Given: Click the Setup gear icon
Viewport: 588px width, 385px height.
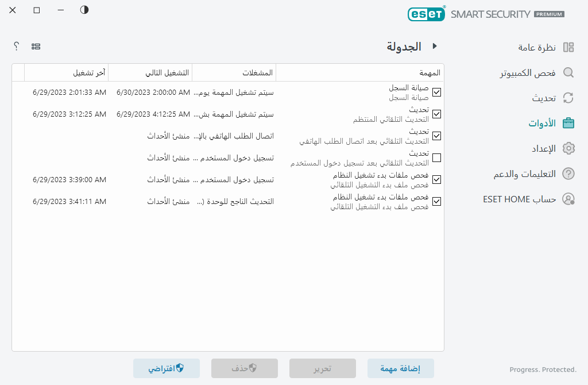Looking at the screenshot, I should (568, 148).
